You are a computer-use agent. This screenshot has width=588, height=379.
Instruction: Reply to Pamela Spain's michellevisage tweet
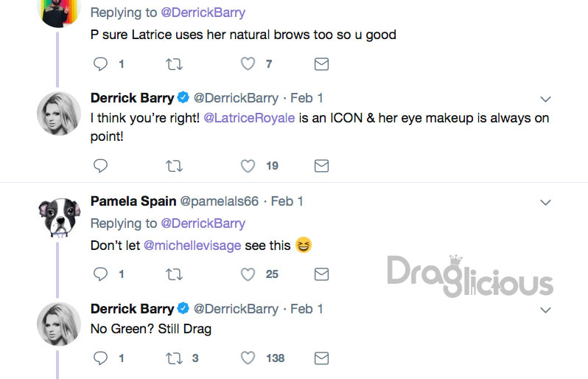coord(100,274)
